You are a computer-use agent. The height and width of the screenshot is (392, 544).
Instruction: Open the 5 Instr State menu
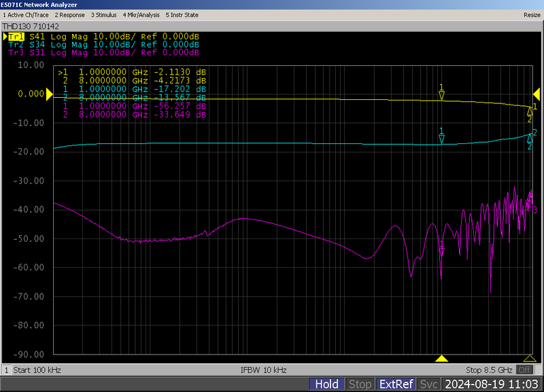pyautogui.click(x=182, y=14)
